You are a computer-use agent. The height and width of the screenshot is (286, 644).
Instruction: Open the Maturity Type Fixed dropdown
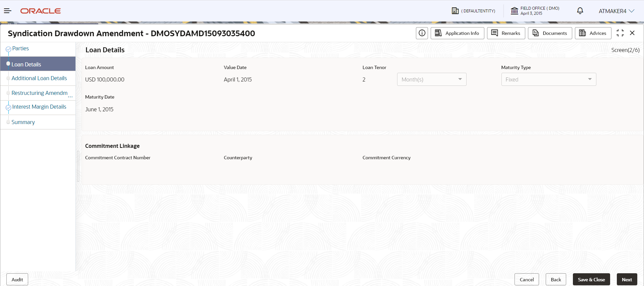(549, 79)
